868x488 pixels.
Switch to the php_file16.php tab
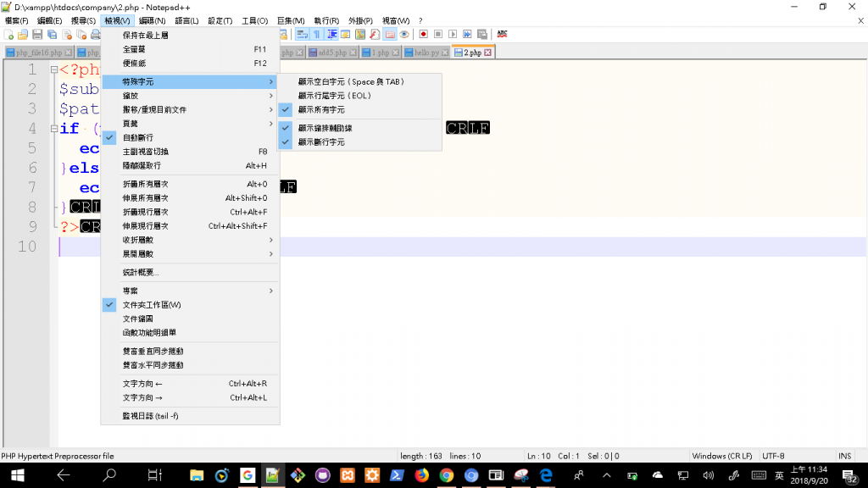(38, 53)
